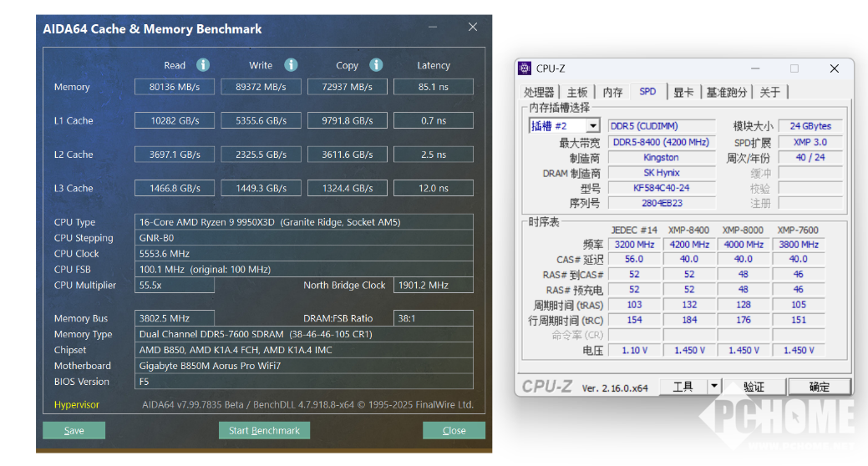Click the JEDEC #14 frequency 3200 MHz cell
The width and height of the screenshot is (868, 466).
point(634,244)
